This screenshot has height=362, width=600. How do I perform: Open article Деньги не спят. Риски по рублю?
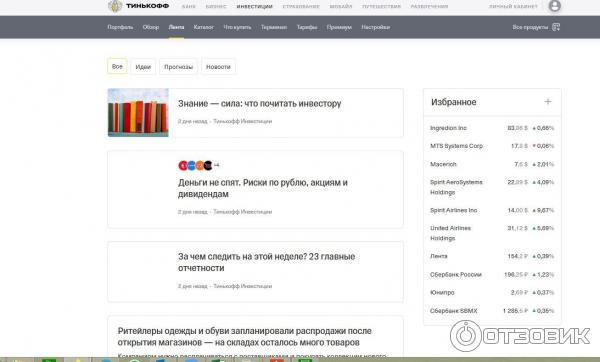click(x=262, y=188)
